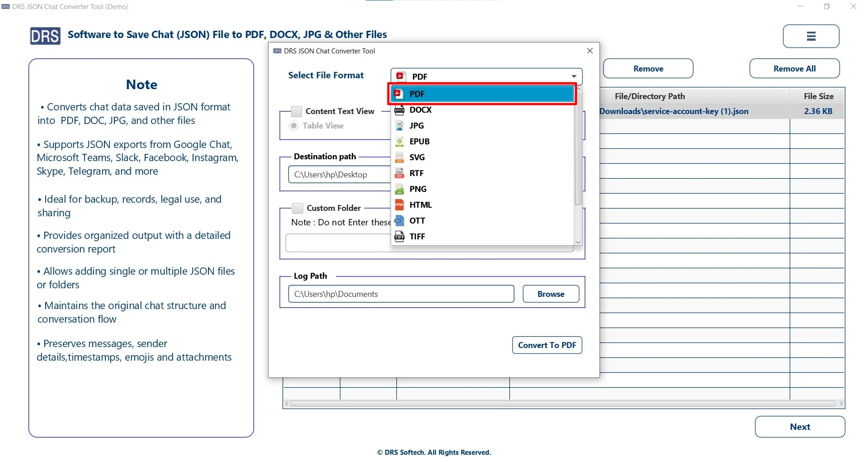Click the PDF file icon in dropdown list
This screenshot has width=868, height=462.
(398, 94)
